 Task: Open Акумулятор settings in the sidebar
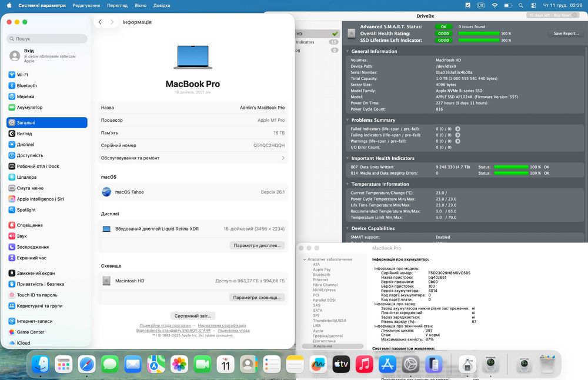tap(47, 107)
